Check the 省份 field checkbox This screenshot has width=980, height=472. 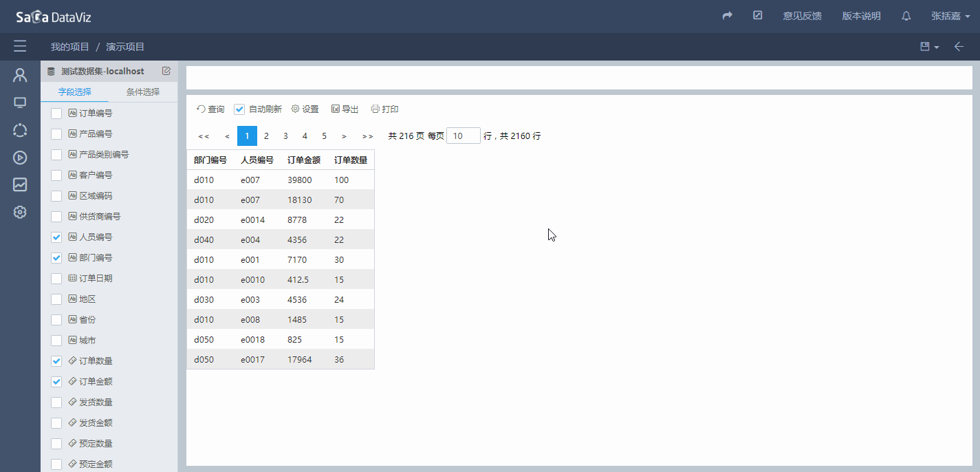(x=56, y=320)
